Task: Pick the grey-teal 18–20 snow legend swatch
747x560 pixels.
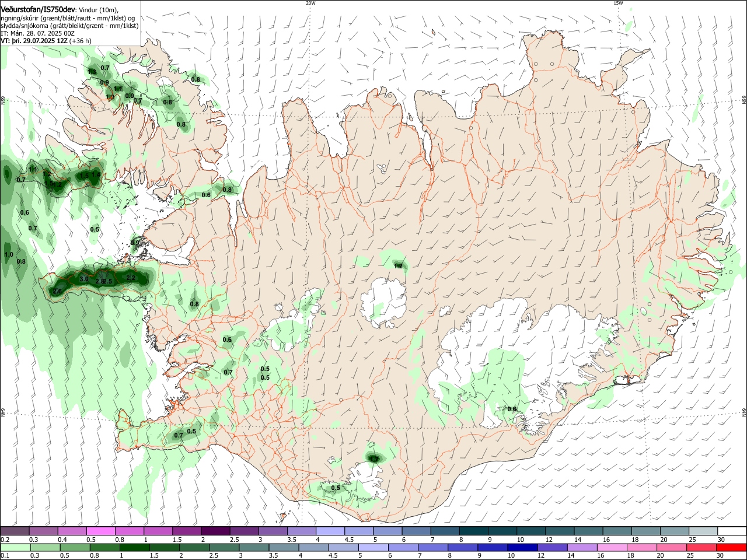Action: coord(646,531)
